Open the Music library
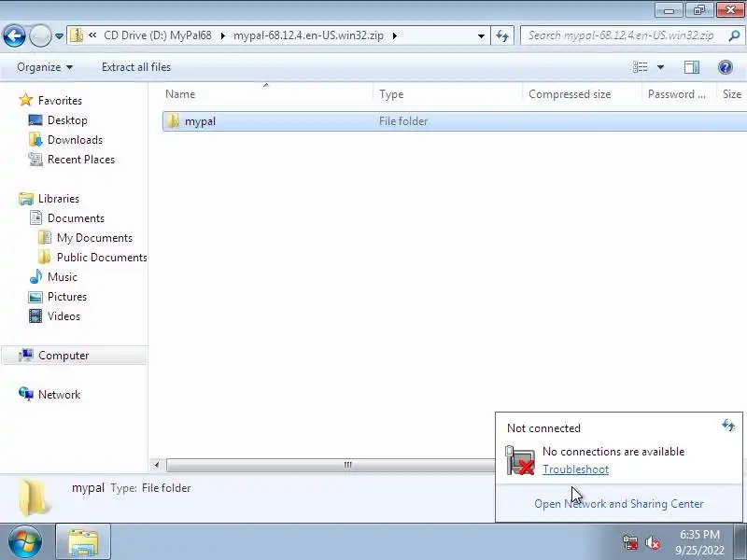The width and height of the screenshot is (747, 560). tap(62, 276)
